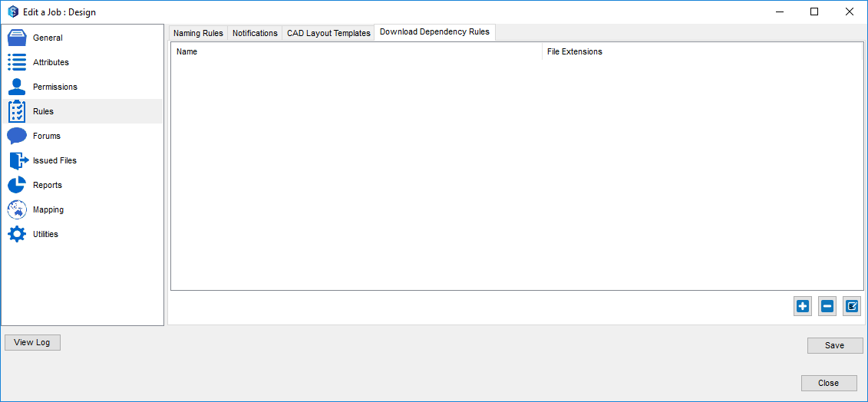Edit selected rule with pencil icon
Screen dimensions: 868x402
(852, 306)
